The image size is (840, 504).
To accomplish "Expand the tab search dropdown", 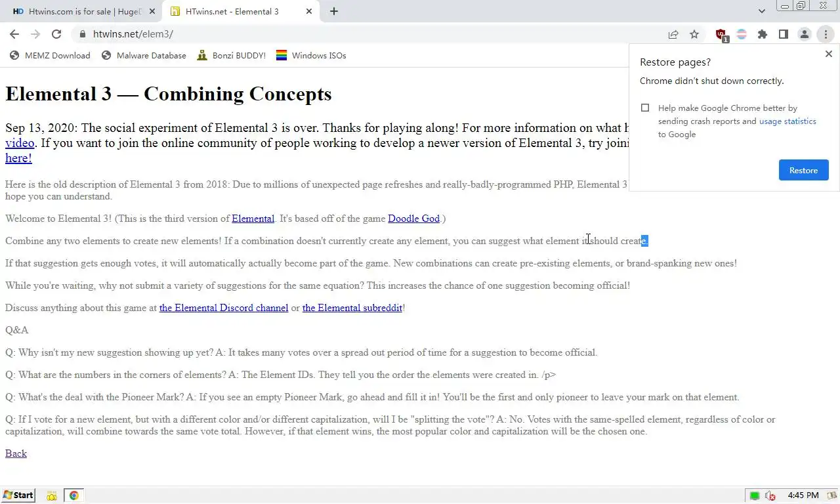I will [761, 11].
